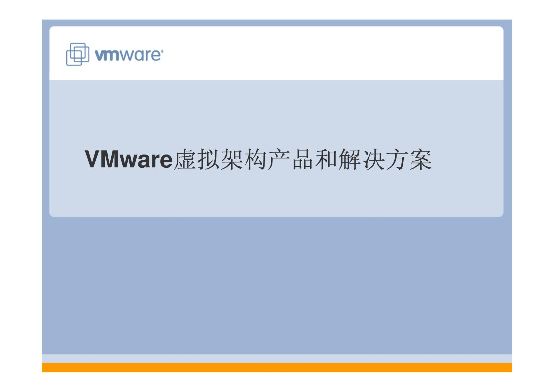Click the pale blue strip above orange bar
The height and width of the screenshot is (392, 554).
(x=277, y=359)
